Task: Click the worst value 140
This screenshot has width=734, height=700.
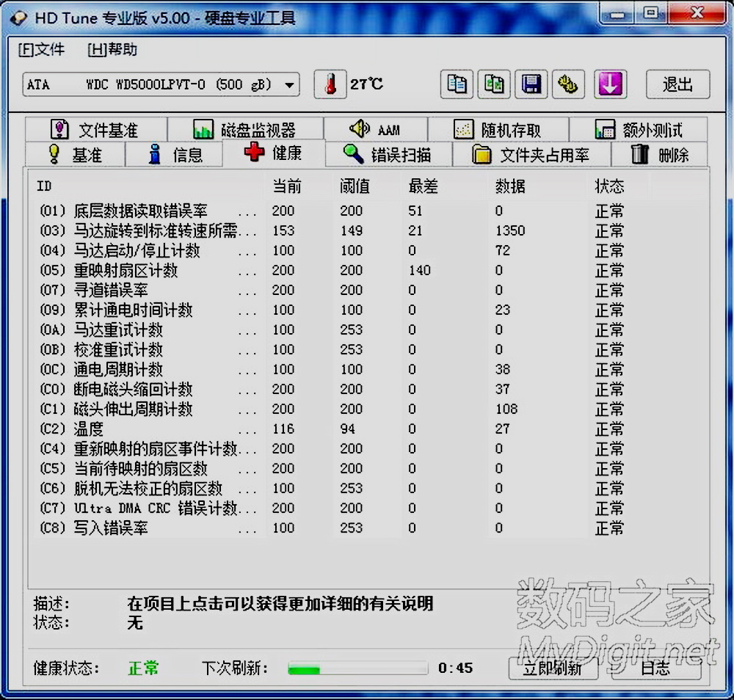Action: point(419,271)
